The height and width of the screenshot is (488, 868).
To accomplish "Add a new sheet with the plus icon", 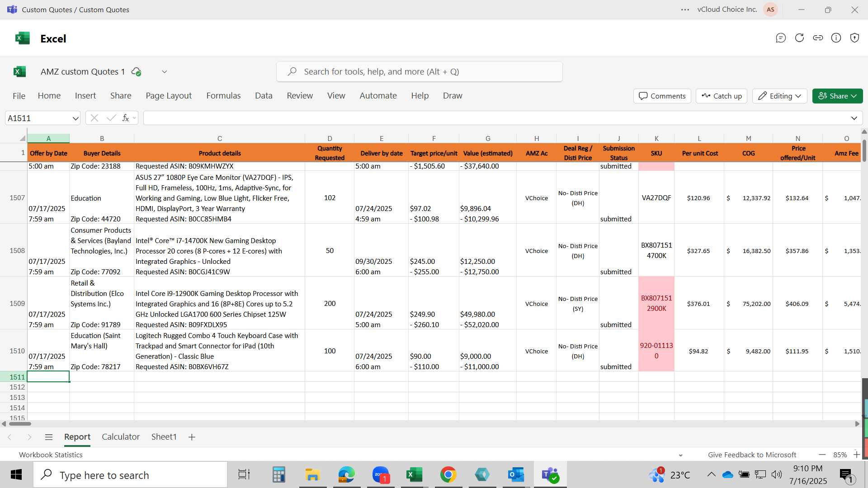I will 192,437.
